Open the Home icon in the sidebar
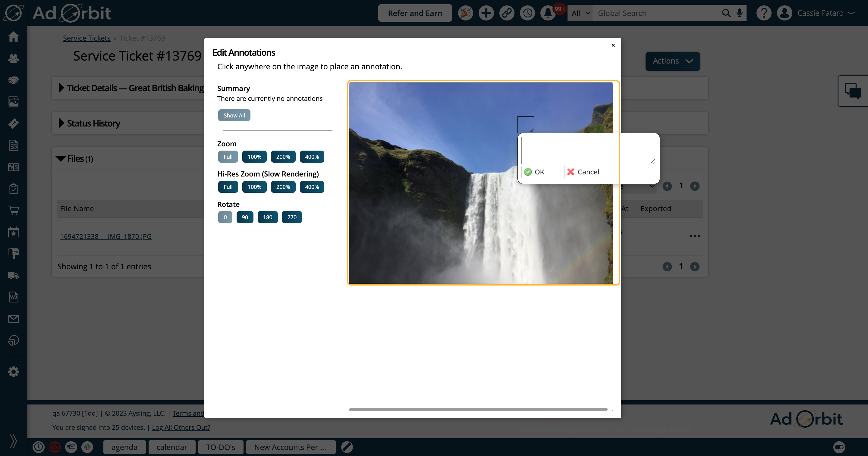Image resolution: width=868 pixels, height=456 pixels. click(14, 36)
